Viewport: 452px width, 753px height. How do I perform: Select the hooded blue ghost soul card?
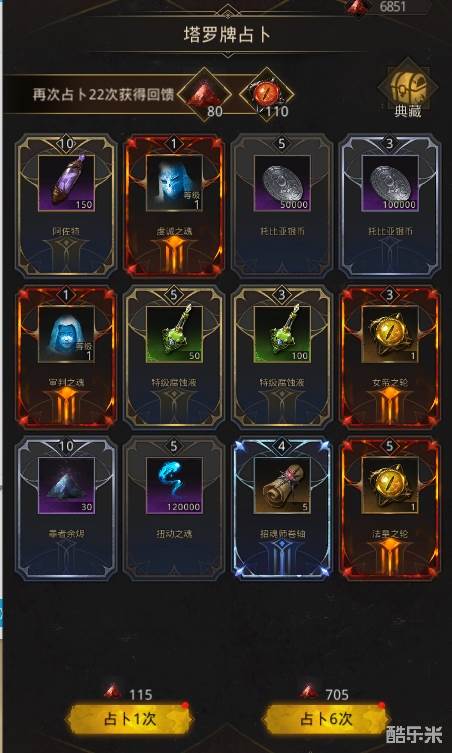pyautogui.click(x=66, y=357)
